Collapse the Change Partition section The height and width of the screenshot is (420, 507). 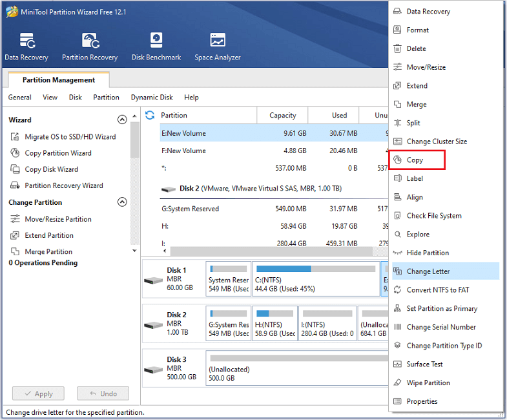(122, 202)
